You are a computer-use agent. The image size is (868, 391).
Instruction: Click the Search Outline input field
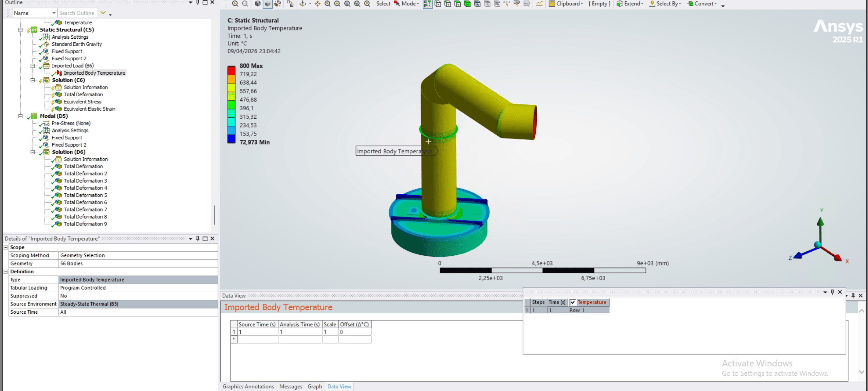(x=77, y=13)
